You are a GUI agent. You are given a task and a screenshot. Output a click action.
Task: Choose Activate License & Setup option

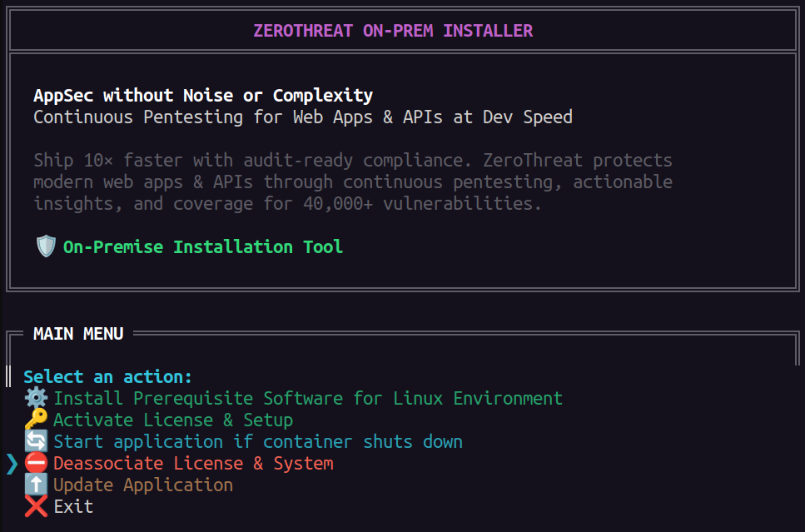tap(173, 420)
